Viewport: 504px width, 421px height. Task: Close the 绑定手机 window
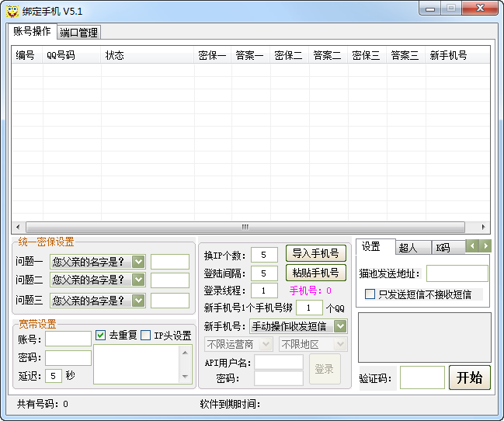coord(480,8)
